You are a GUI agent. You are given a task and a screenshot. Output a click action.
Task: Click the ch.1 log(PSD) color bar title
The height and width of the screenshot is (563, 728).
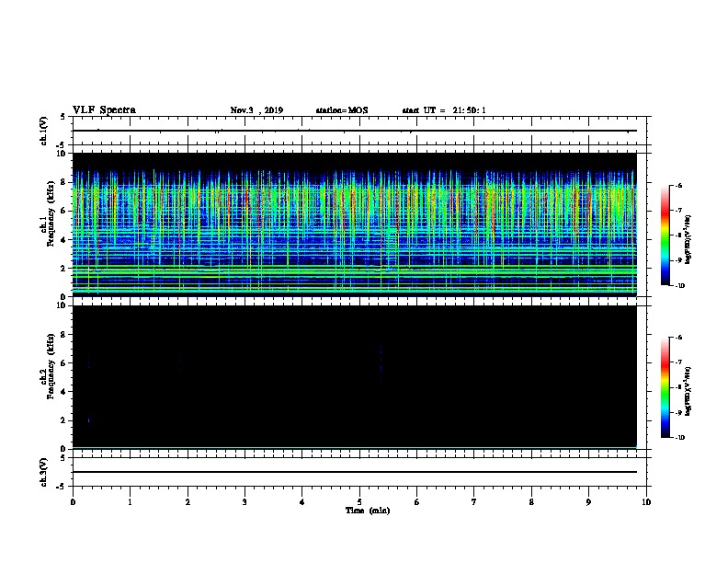click(688, 240)
